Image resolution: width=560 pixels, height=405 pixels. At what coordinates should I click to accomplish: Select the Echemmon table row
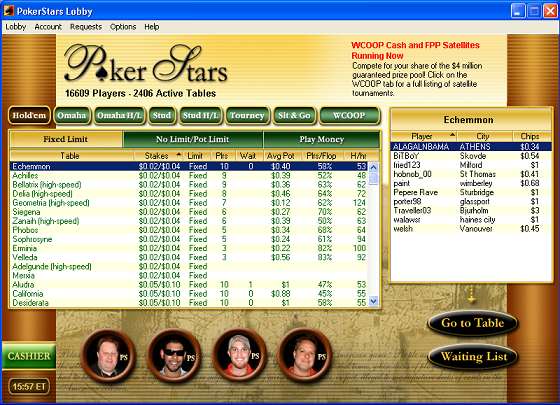coord(189,166)
